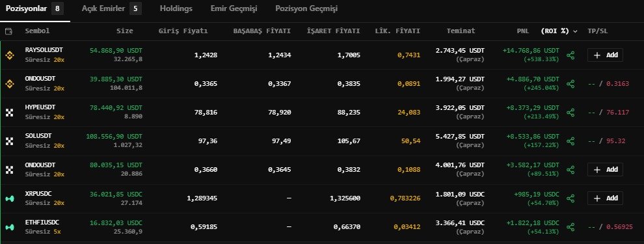This screenshot has height=244, width=644.
Task: Select the HYPEUSDT symbol name
Action: (40, 107)
